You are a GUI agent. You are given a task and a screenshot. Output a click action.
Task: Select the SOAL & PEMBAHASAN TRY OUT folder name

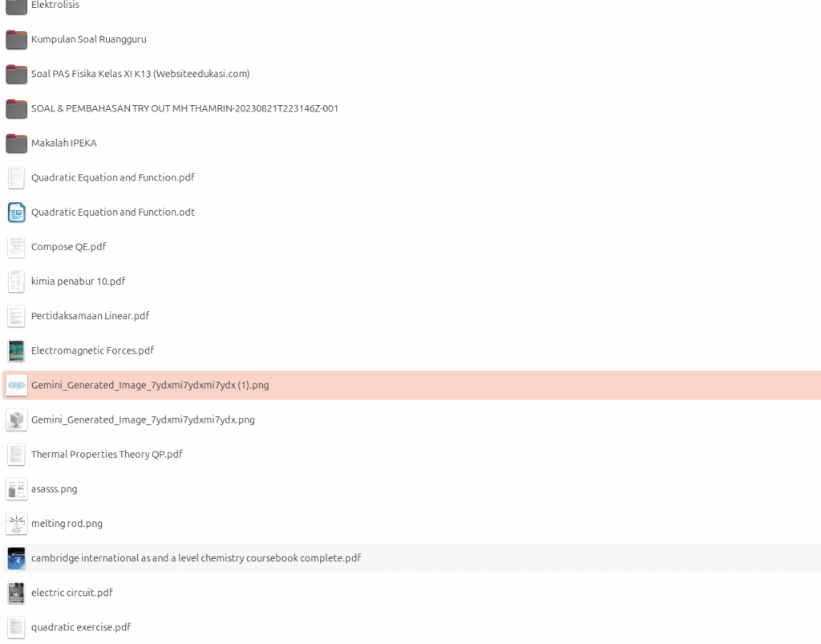point(184,108)
